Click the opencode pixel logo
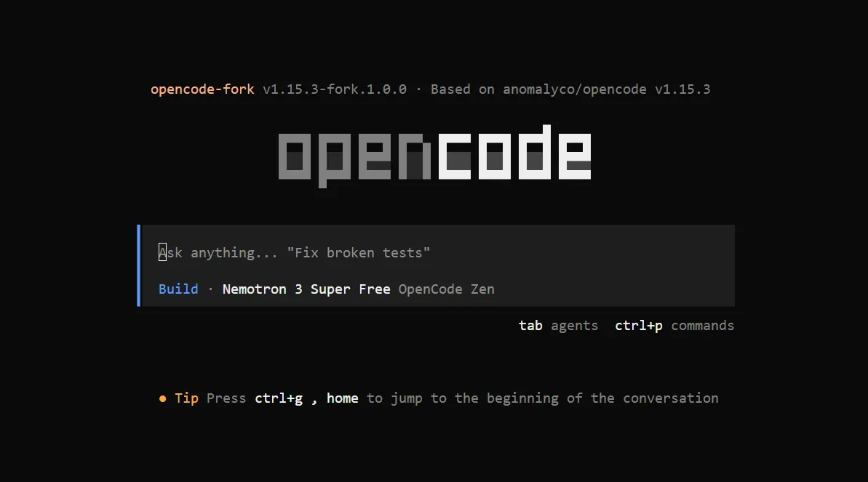 pyautogui.click(x=434, y=156)
